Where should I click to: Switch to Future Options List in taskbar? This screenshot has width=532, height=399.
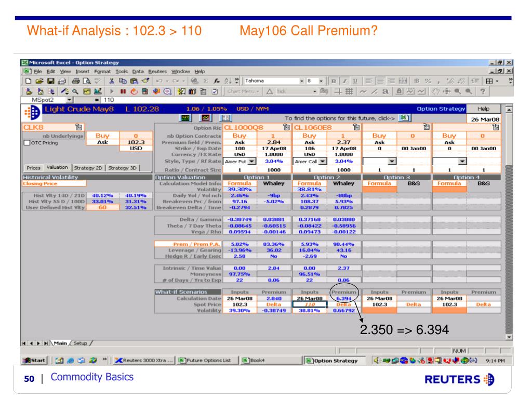click(206, 361)
